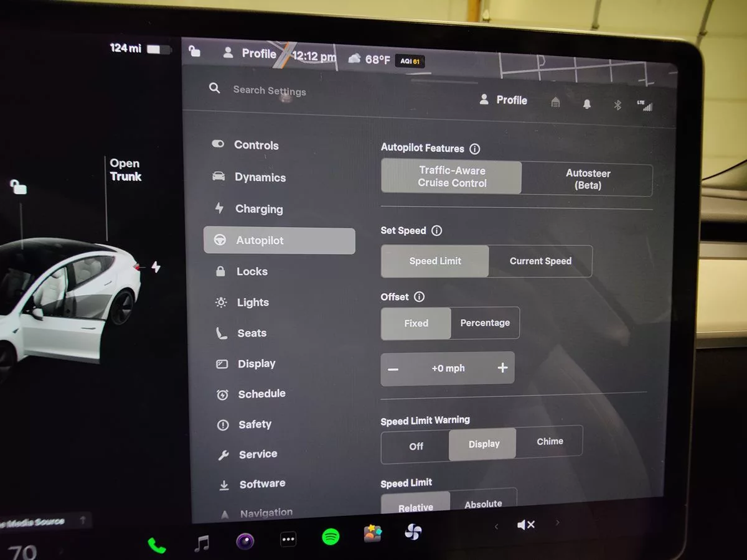This screenshot has height=560, width=747.
Task: Open the fan climate control icon
Action: click(x=413, y=532)
